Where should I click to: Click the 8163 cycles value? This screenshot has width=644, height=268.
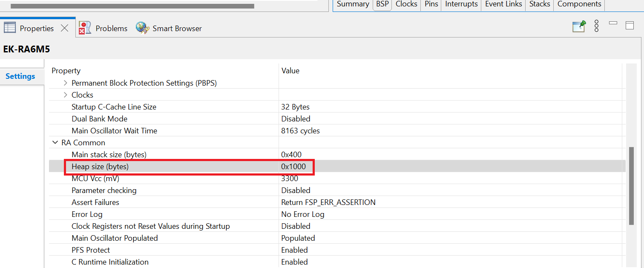point(300,131)
